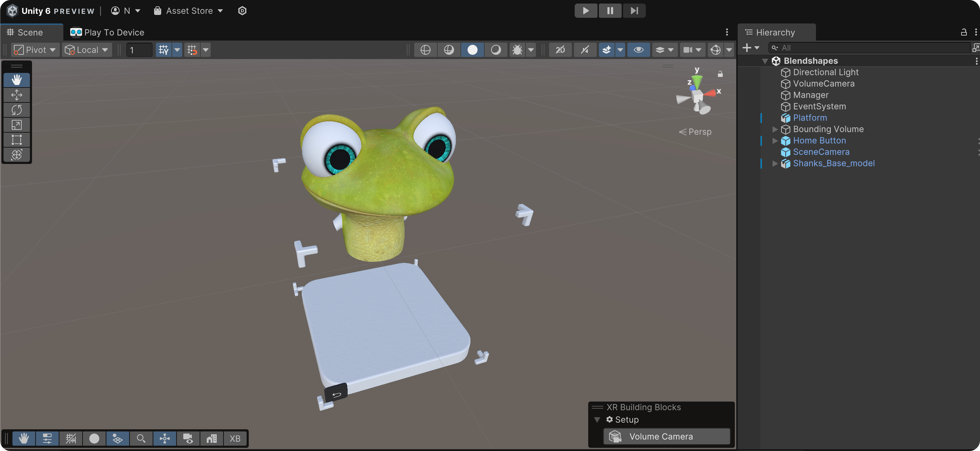Click the Play button
The height and width of the screenshot is (451, 980).
pyautogui.click(x=585, y=11)
